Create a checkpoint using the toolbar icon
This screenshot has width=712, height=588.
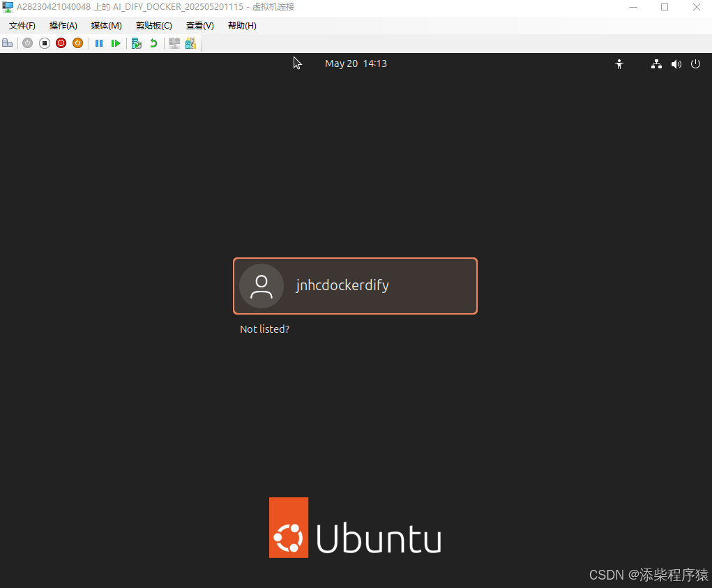[137, 43]
